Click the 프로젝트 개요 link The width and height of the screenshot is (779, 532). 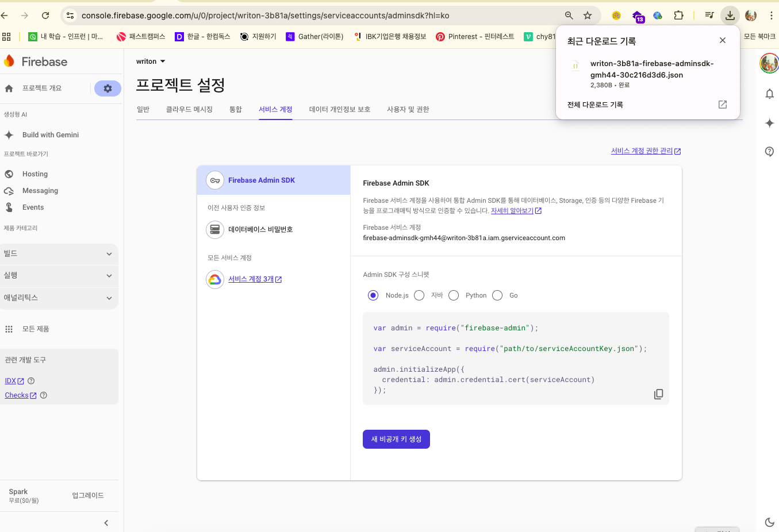point(42,88)
